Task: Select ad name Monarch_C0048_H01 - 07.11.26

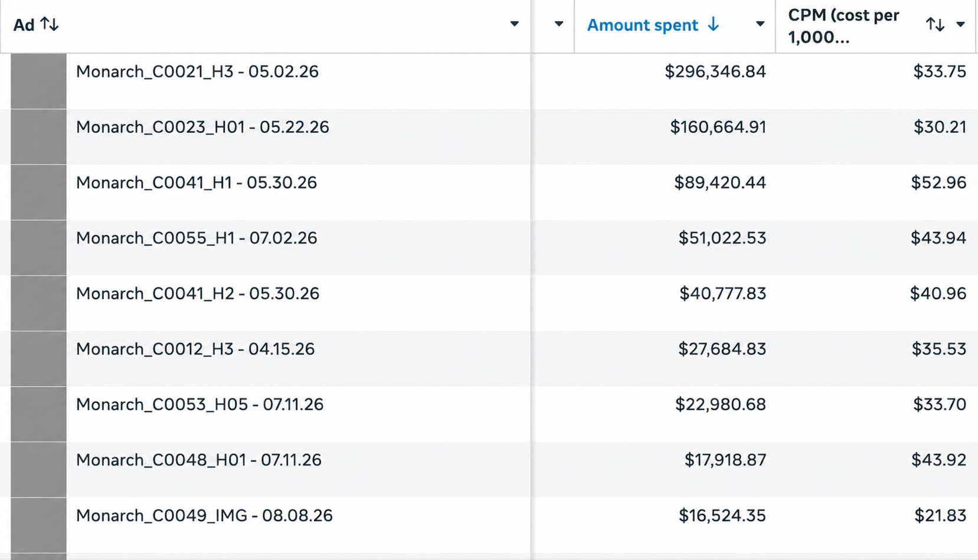Action: click(x=199, y=460)
